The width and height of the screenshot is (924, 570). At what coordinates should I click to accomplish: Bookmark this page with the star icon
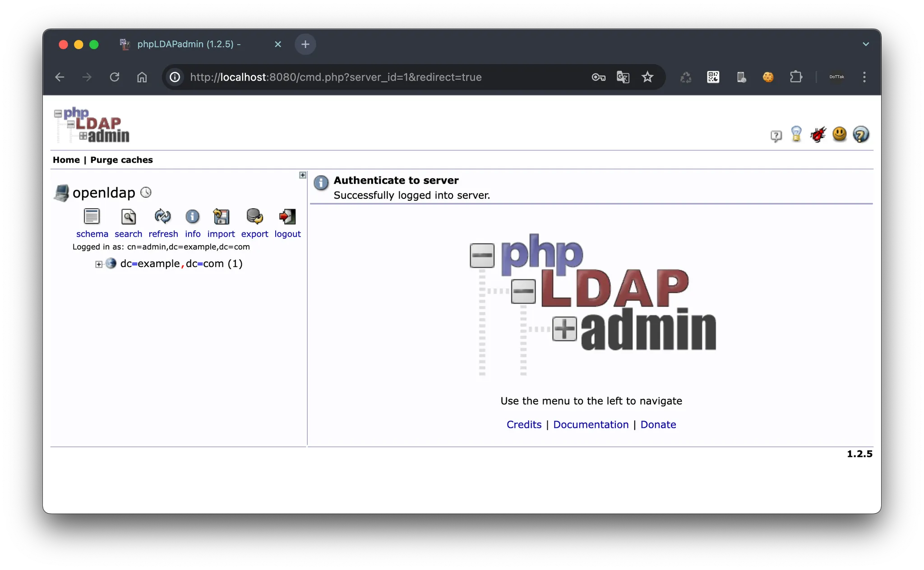(x=647, y=77)
